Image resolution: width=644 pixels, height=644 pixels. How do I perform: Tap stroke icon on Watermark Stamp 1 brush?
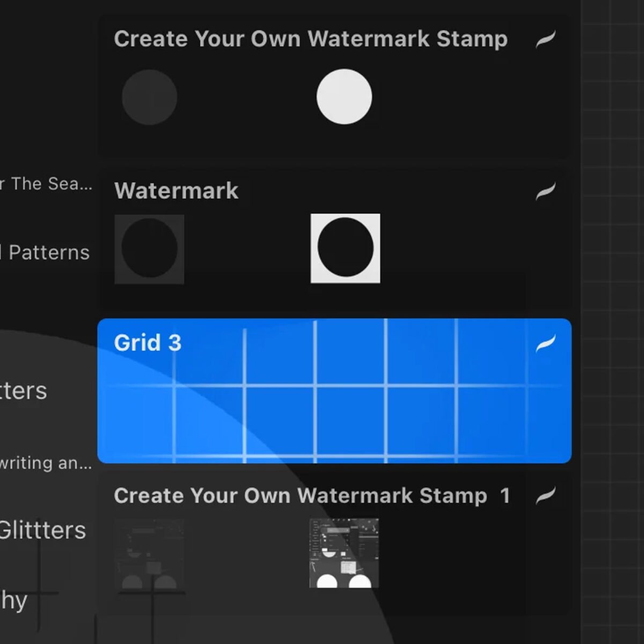coord(545,496)
